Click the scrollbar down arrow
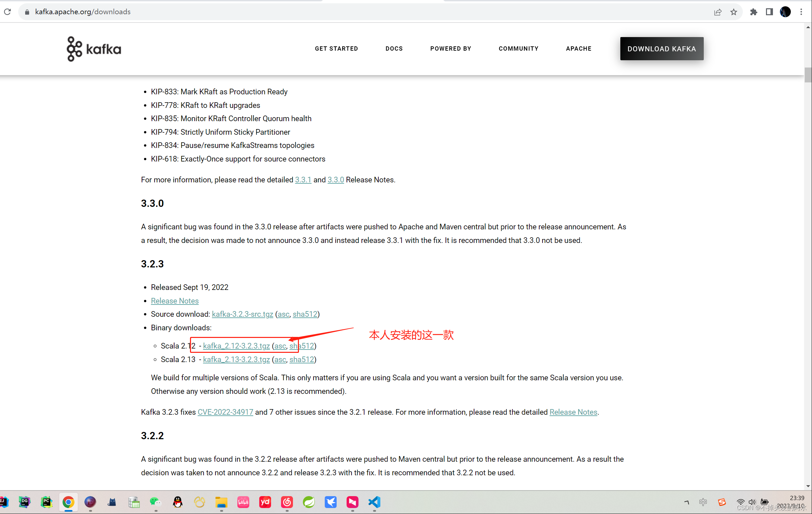 click(x=808, y=486)
